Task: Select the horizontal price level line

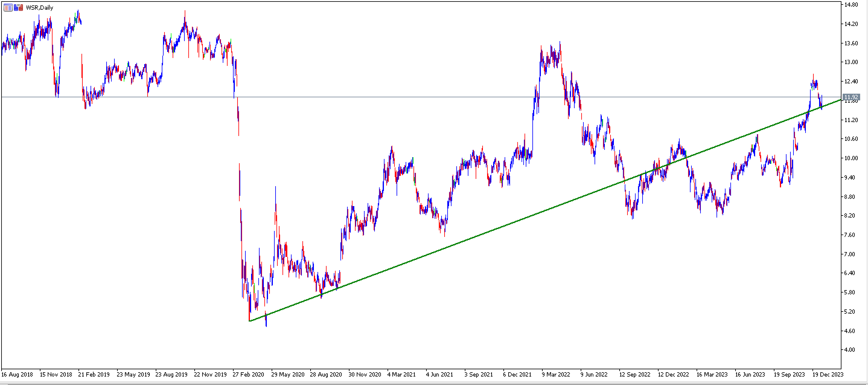Action: pyautogui.click(x=421, y=97)
